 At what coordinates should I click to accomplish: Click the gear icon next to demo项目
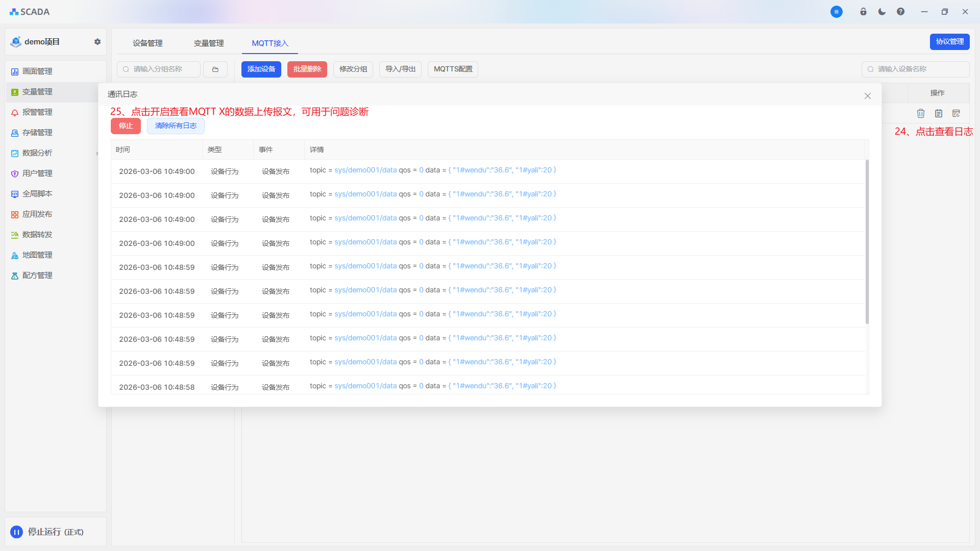click(97, 42)
